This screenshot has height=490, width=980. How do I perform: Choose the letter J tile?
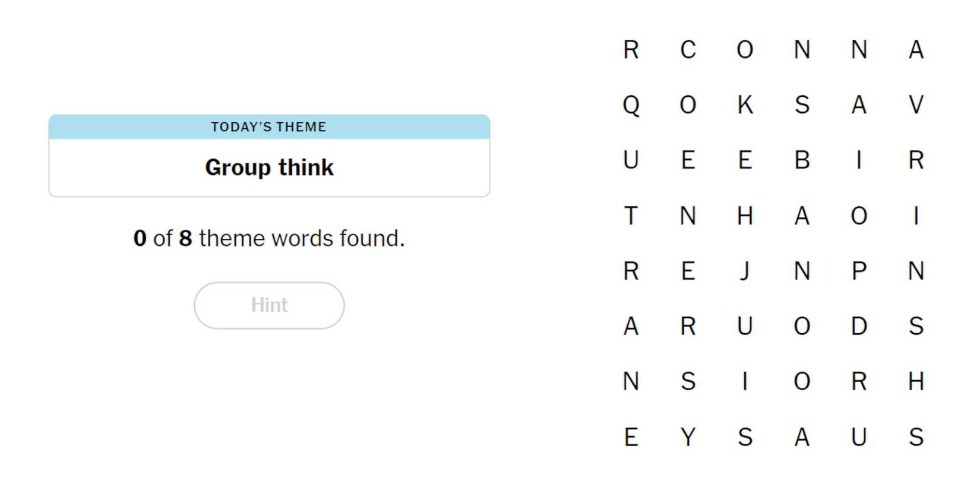tap(745, 271)
